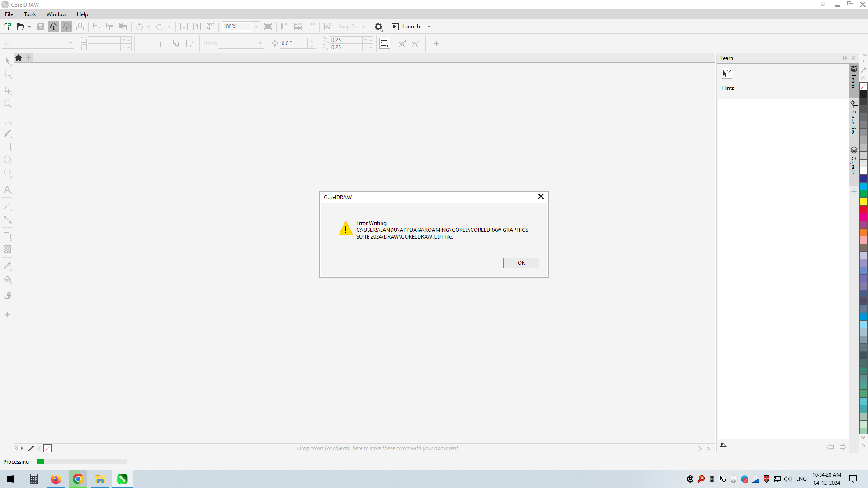This screenshot has height=488, width=868.
Task: Open the zoom level 100% dropdown
Action: [256, 27]
